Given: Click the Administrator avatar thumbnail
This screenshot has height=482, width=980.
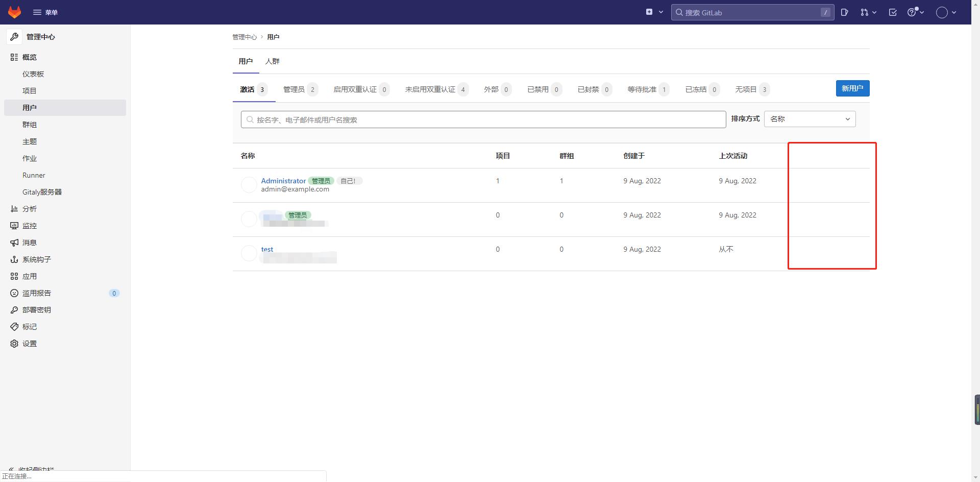Looking at the screenshot, I should point(249,185).
